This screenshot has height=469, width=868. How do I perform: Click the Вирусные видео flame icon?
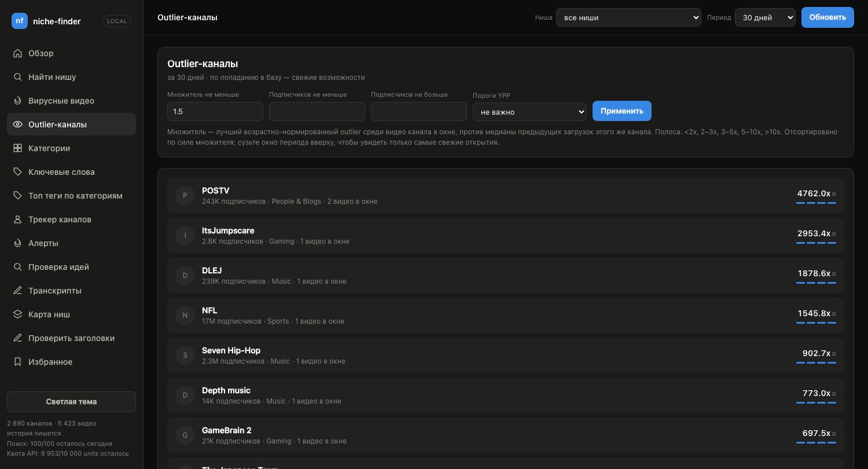point(17,101)
